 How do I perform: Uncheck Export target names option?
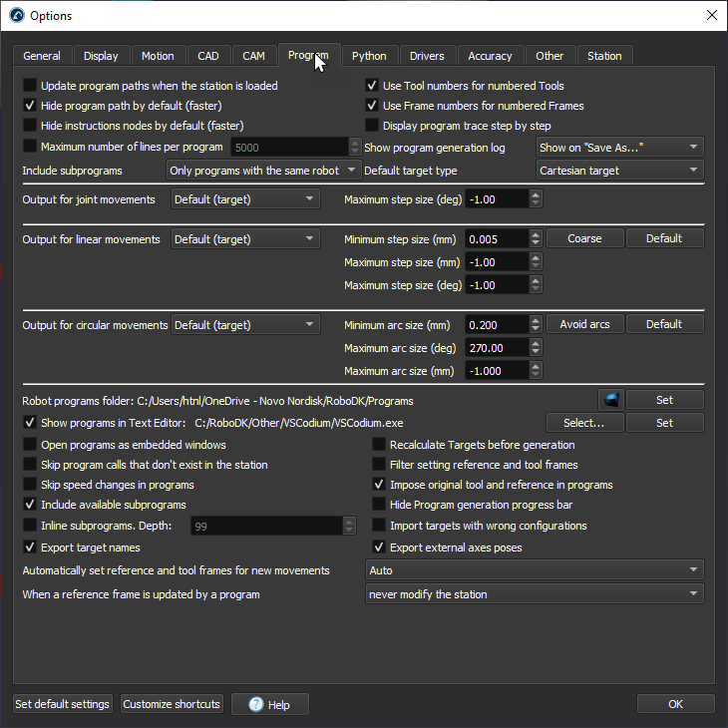point(30,547)
